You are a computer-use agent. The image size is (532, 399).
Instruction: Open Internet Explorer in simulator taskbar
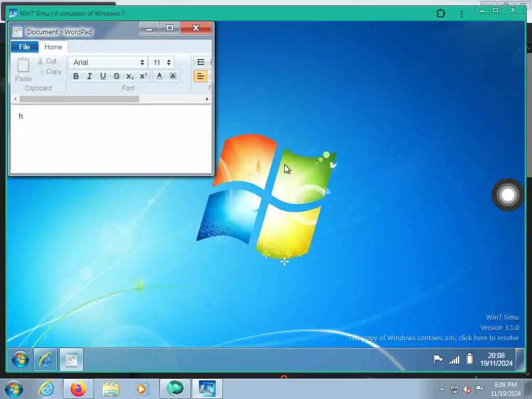[x=46, y=360]
